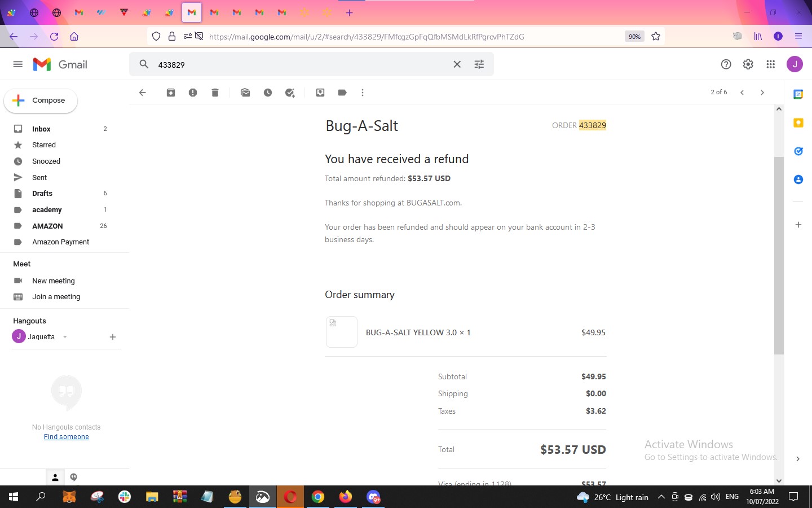Viewport: 812px width, 508px height.
Task: Add this email to Tasks
Action: click(290, 93)
